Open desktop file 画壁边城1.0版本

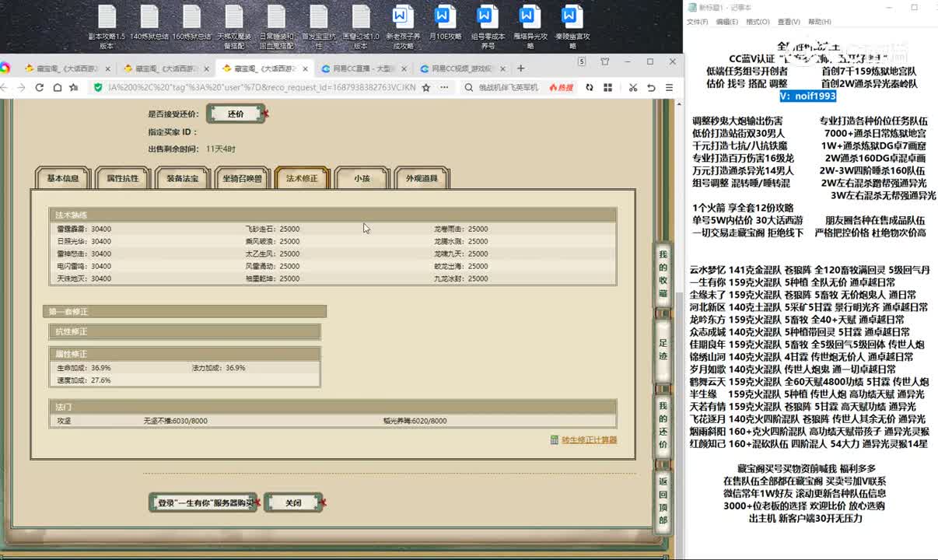click(361, 26)
